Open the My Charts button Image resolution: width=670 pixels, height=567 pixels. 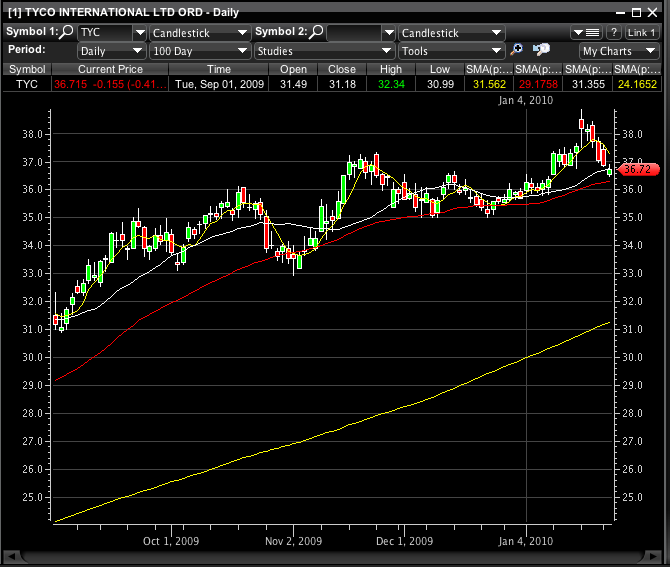[x=618, y=50]
